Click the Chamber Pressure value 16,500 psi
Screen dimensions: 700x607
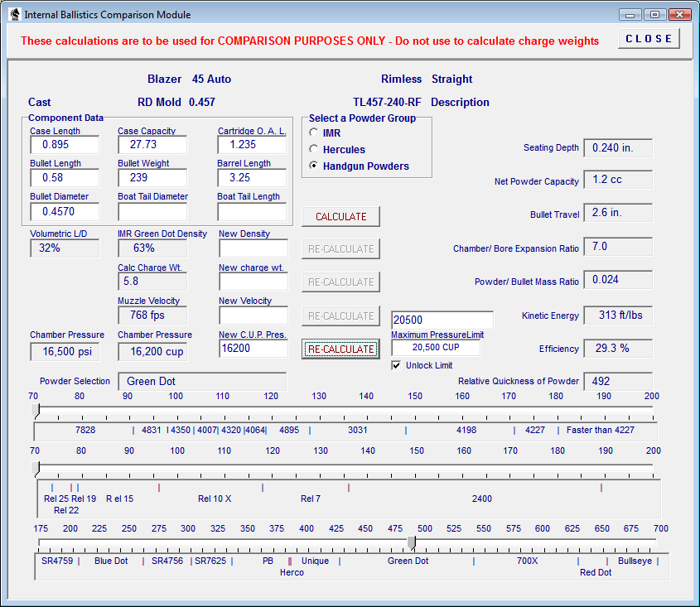pos(65,352)
